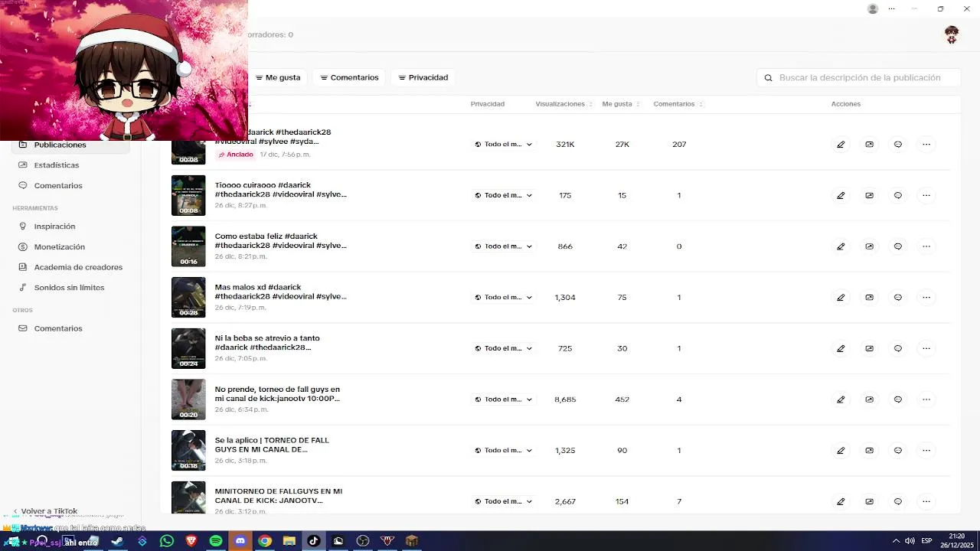The width and height of the screenshot is (980, 551).
Task: View analytics for 'No prende, torneo' post
Action: [x=869, y=399]
